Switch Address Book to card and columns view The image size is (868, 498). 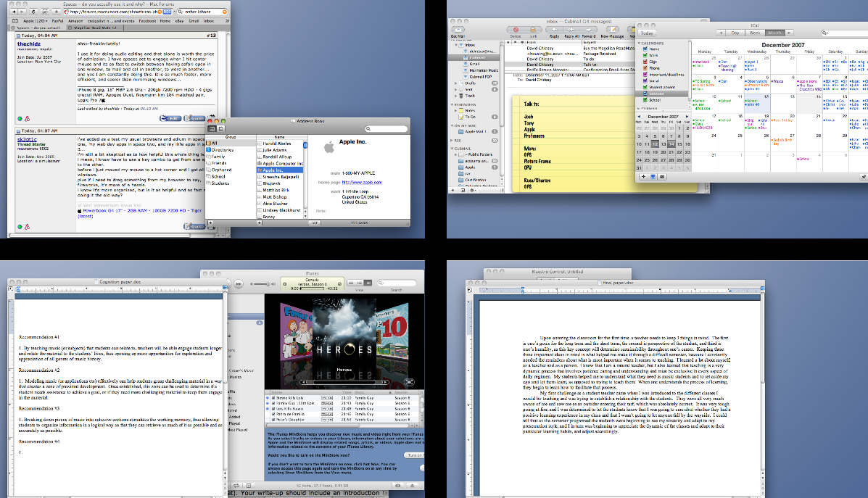(x=212, y=128)
